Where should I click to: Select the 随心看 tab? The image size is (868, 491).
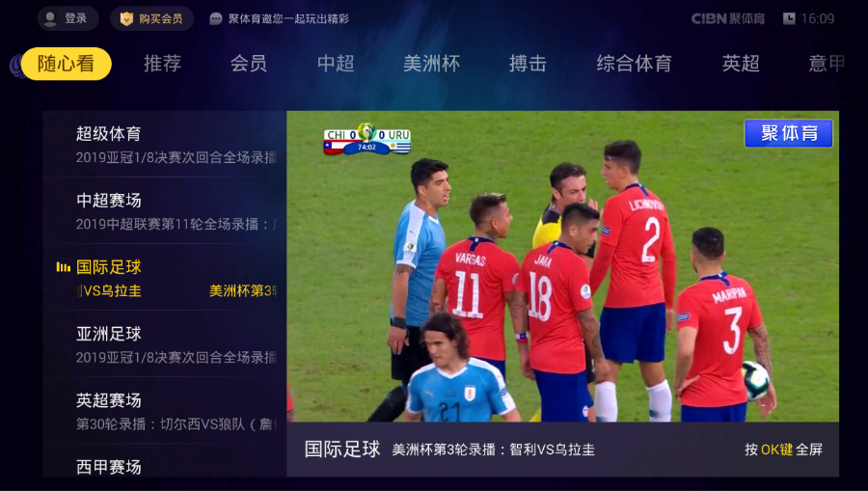coord(66,64)
